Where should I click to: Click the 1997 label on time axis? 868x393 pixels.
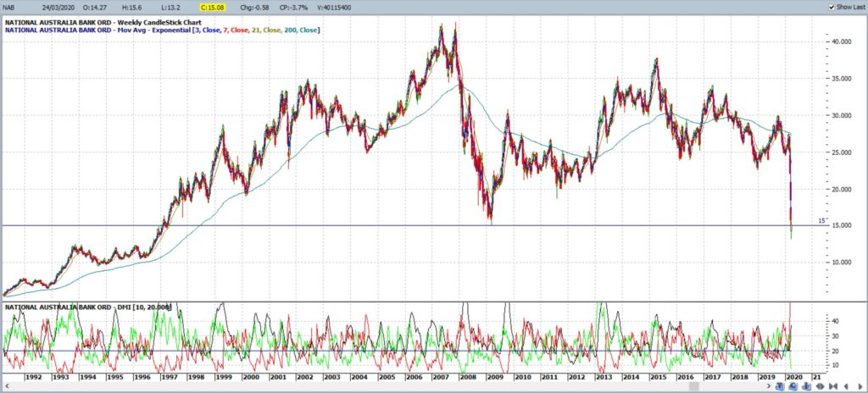[169, 377]
